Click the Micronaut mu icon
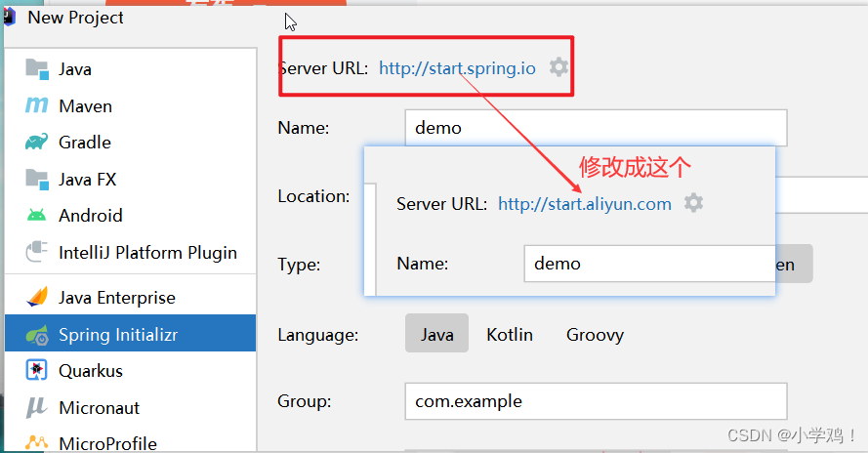The height and width of the screenshot is (453, 868). 36,407
